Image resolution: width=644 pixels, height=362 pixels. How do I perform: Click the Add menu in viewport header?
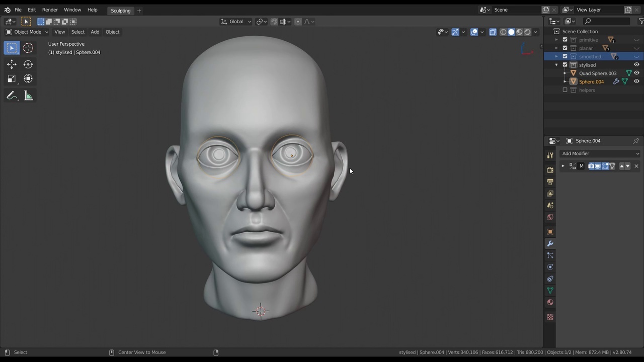95,32
